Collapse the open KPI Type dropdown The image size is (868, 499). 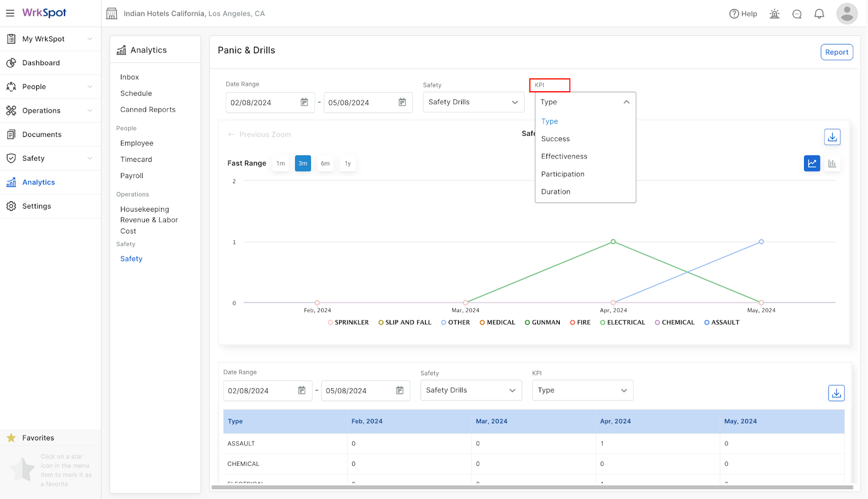point(585,102)
